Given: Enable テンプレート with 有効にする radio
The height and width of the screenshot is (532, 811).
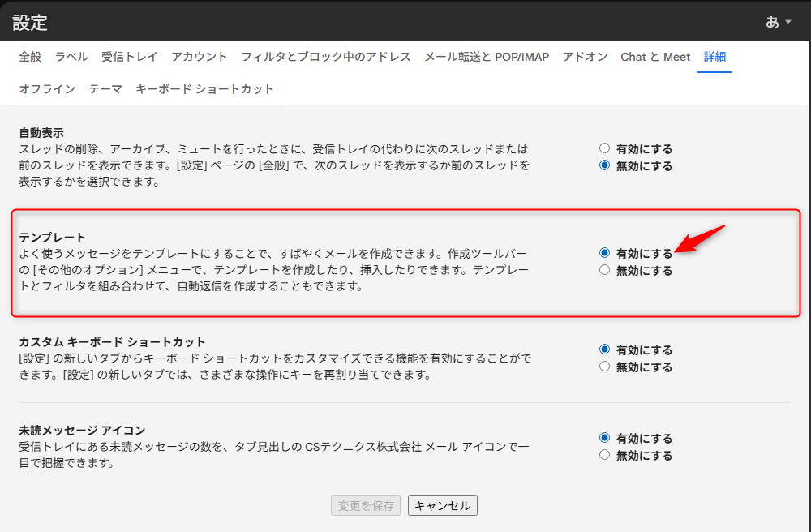Looking at the screenshot, I should (x=604, y=253).
